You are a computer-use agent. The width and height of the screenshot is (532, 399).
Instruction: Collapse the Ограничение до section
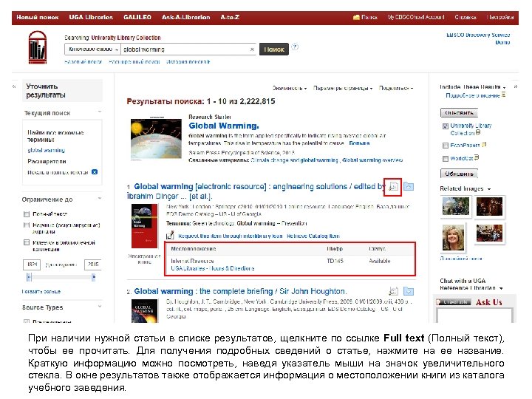tap(100, 199)
